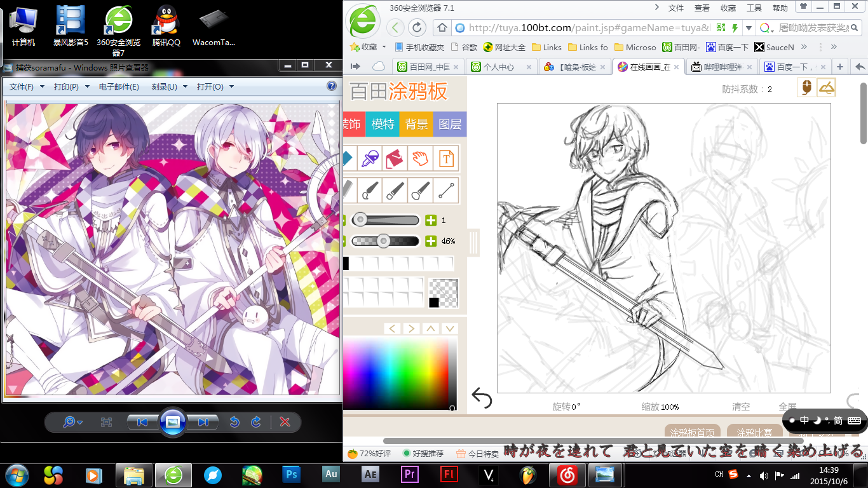Click 缩放 100% zoom control

pos(660,407)
